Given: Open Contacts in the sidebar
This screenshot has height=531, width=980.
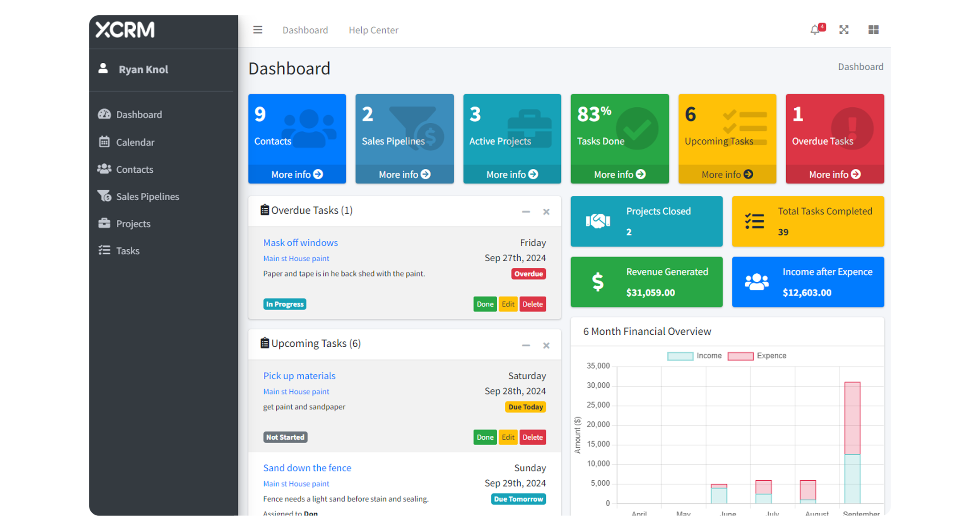Looking at the screenshot, I should [x=134, y=169].
